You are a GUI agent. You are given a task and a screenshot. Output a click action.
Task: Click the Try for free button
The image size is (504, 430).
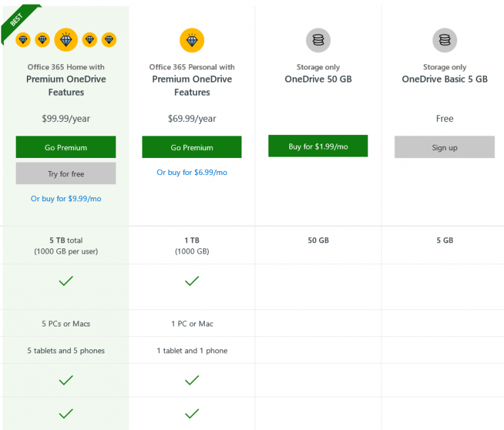pos(66,174)
